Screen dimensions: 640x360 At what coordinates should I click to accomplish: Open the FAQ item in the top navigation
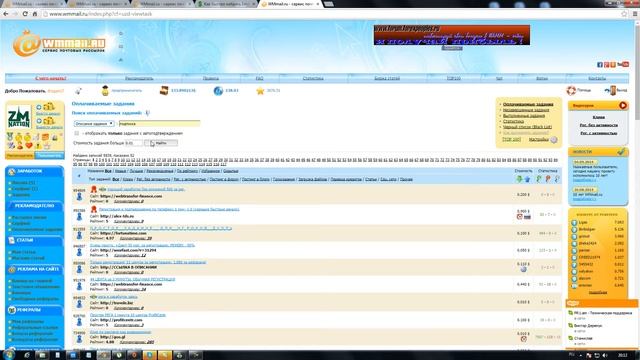coord(260,78)
